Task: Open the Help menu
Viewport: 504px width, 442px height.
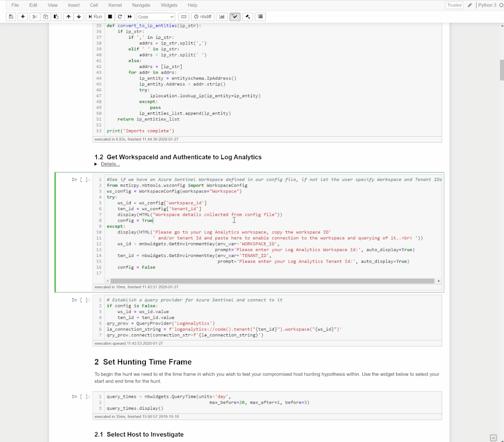Action: click(x=193, y=5)
